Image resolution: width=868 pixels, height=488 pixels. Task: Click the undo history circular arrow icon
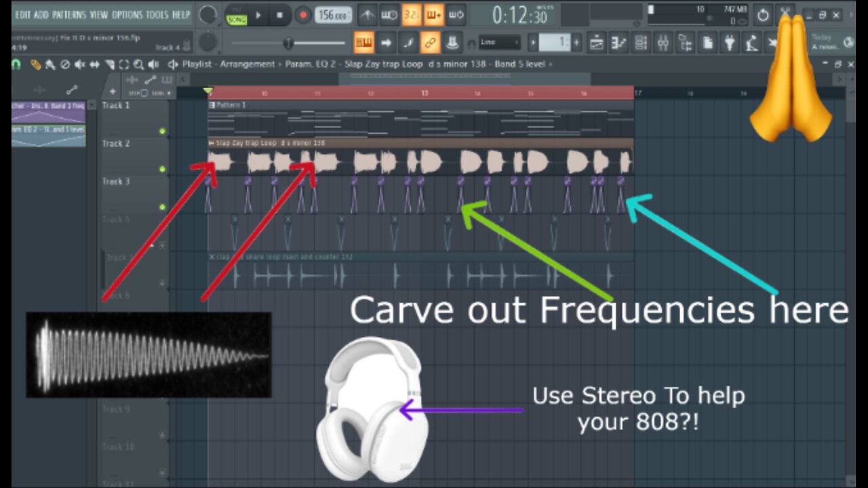[763, 15]
